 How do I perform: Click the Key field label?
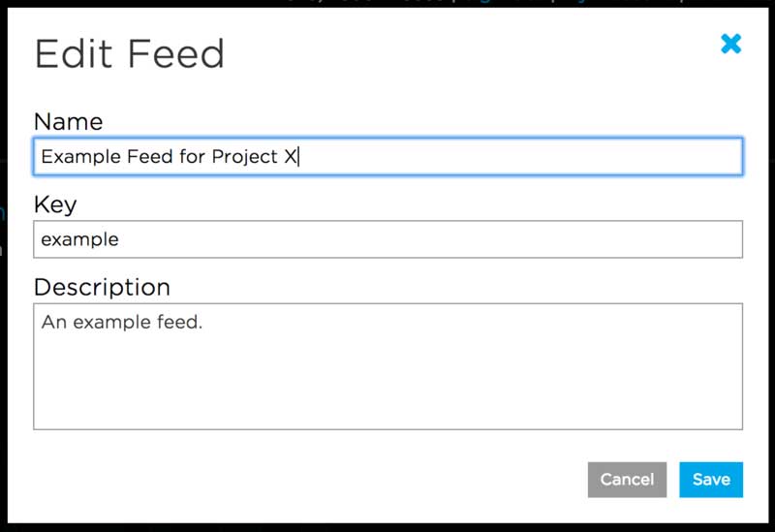point(54,204)
